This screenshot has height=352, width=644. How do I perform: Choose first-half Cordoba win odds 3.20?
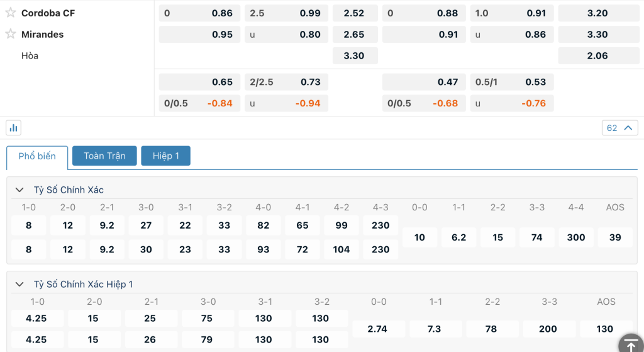(x=599, y=13)
